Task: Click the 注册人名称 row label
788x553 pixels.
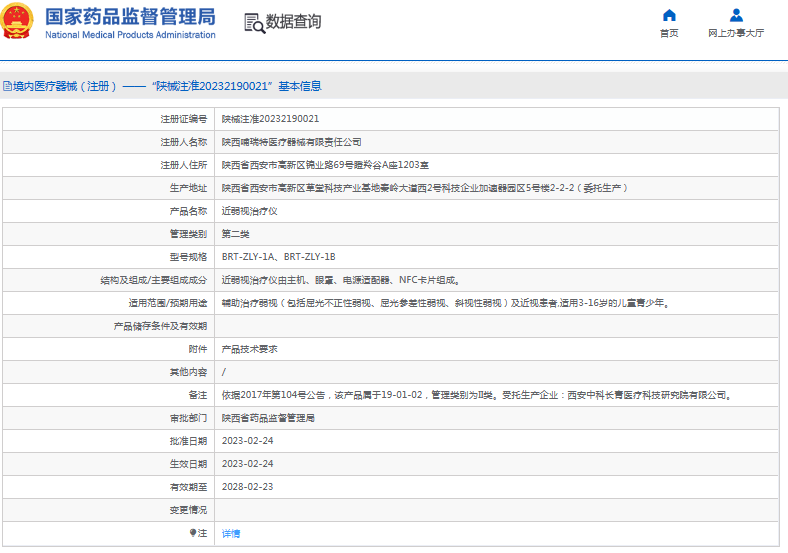Action: (184, 142)
